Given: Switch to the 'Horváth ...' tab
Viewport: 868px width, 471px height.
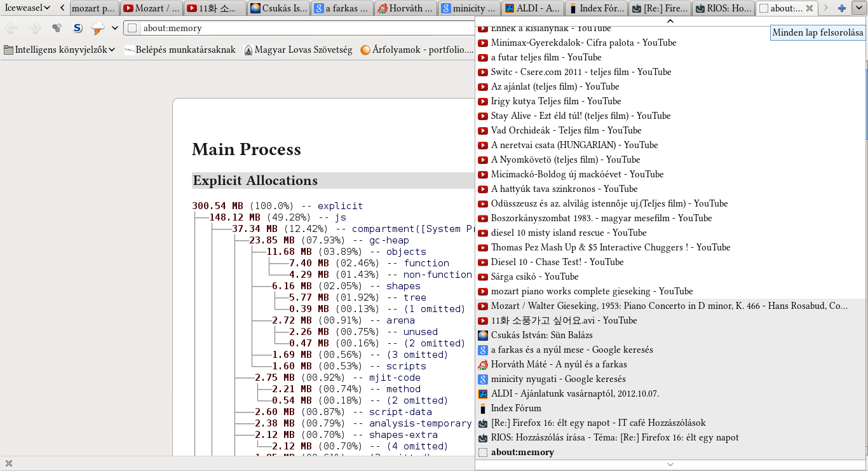Looking at the screenshot, I should 405,8.
